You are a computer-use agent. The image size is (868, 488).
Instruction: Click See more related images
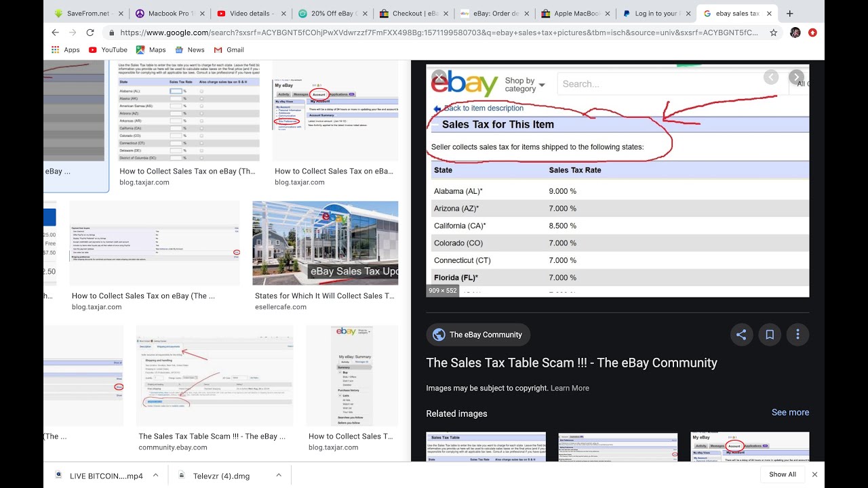[x=790, y=412]
